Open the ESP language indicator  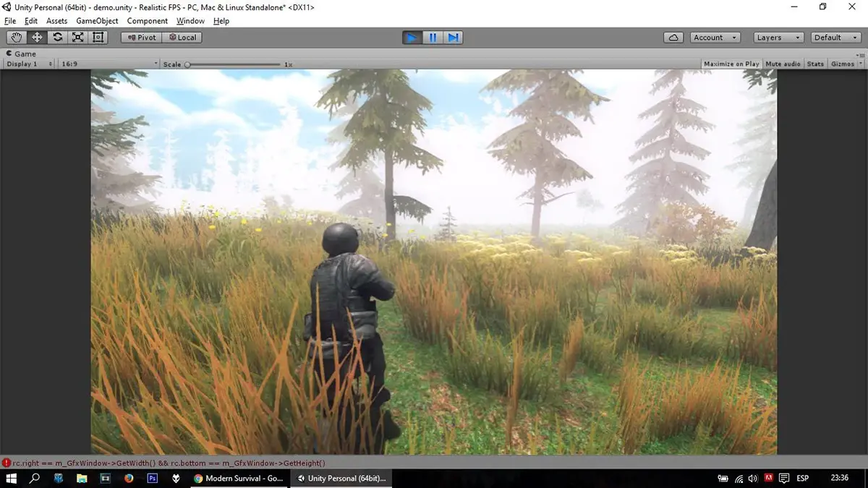(x=802, y=478)
